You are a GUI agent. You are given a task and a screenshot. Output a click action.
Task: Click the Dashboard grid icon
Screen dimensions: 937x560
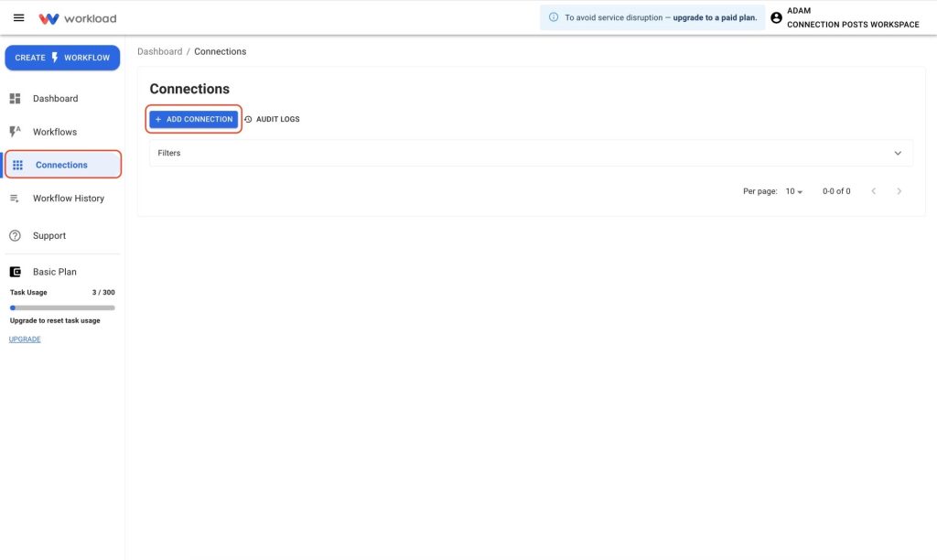(15, 99)
